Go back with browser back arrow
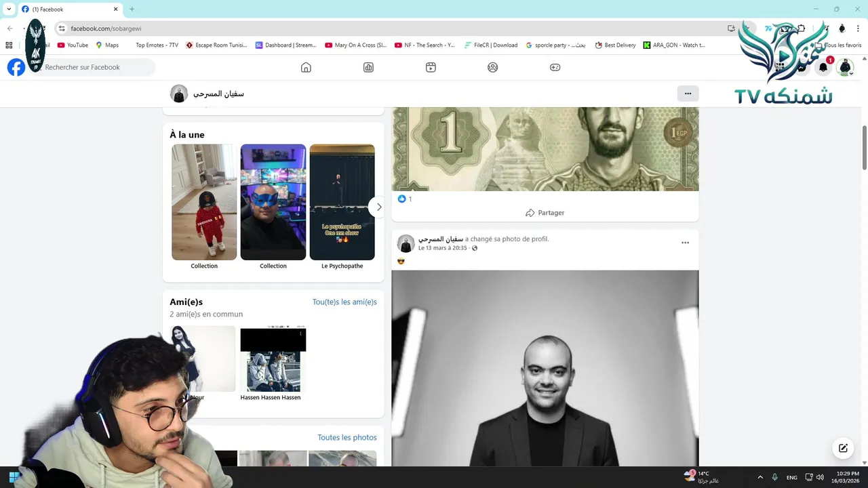Image resolution: width=868 pixels, height=488 pixels. [9, 28]
